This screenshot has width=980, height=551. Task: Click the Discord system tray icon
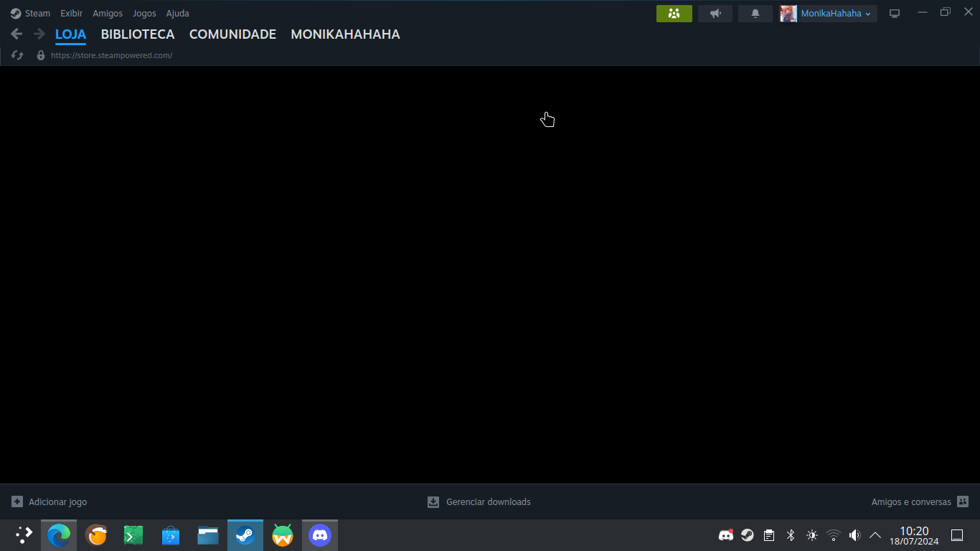(x=726, y=535)
